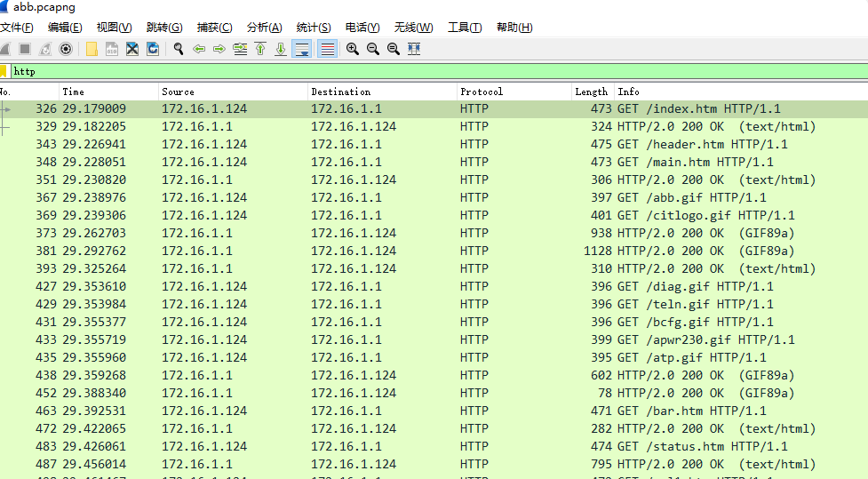
Task: Select packet 483 GET /status.htm
Action: 434,446
